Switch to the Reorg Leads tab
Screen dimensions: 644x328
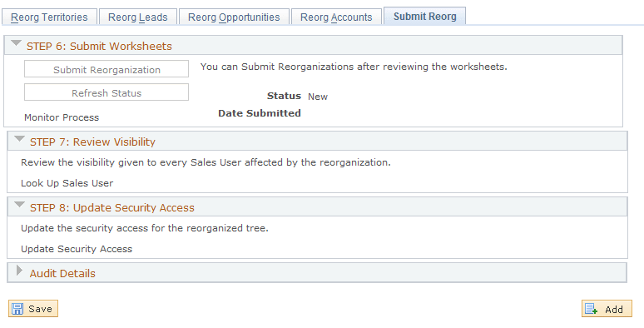pos(138,17)
